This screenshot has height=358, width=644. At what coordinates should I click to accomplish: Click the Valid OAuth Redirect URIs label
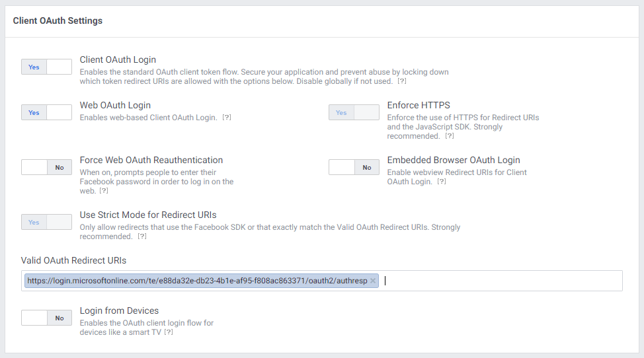click(x=73, y=260)
